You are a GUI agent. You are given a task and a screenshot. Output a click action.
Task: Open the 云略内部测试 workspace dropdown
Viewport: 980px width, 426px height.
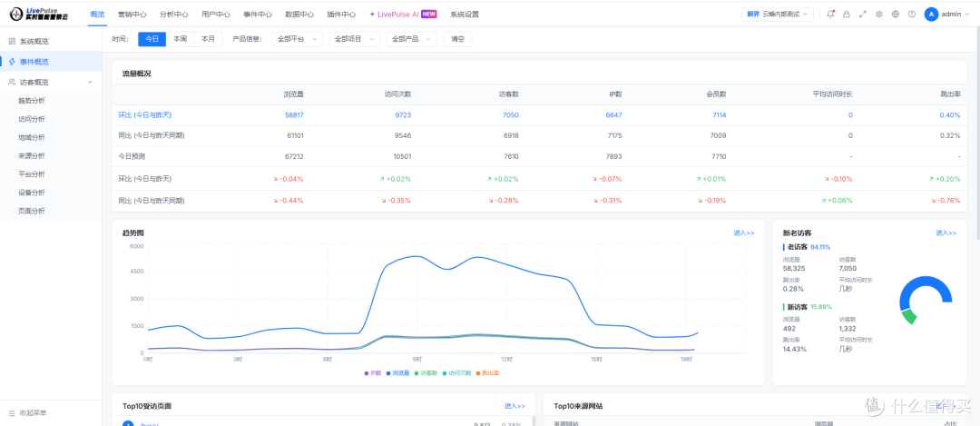pyautogui.click(x=778, y=14)
